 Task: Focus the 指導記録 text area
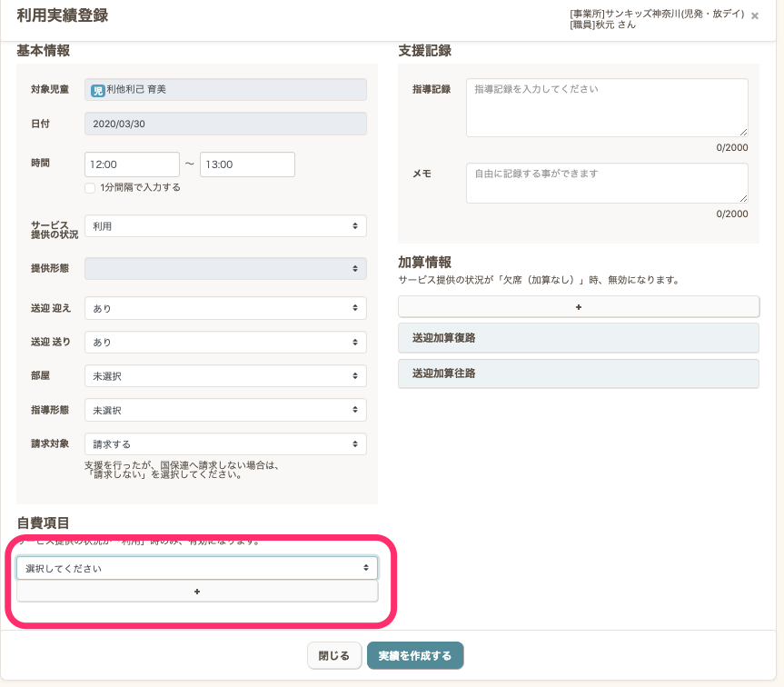(607, 107)
